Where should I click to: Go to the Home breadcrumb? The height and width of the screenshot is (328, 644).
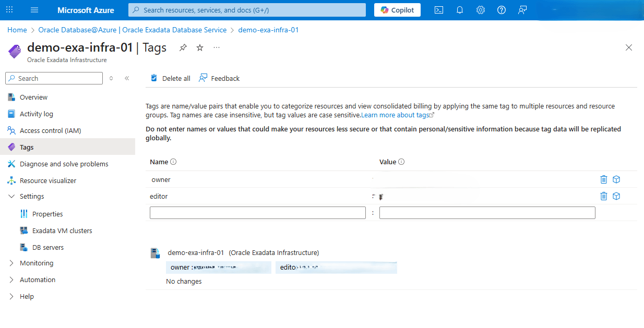[x=17, y=30]
